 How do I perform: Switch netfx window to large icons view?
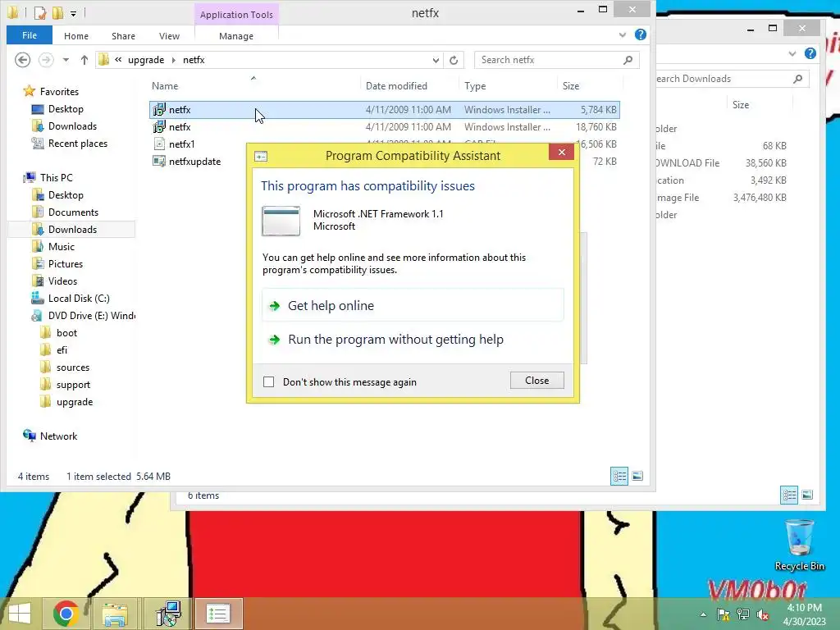click(x=637, y=476)
